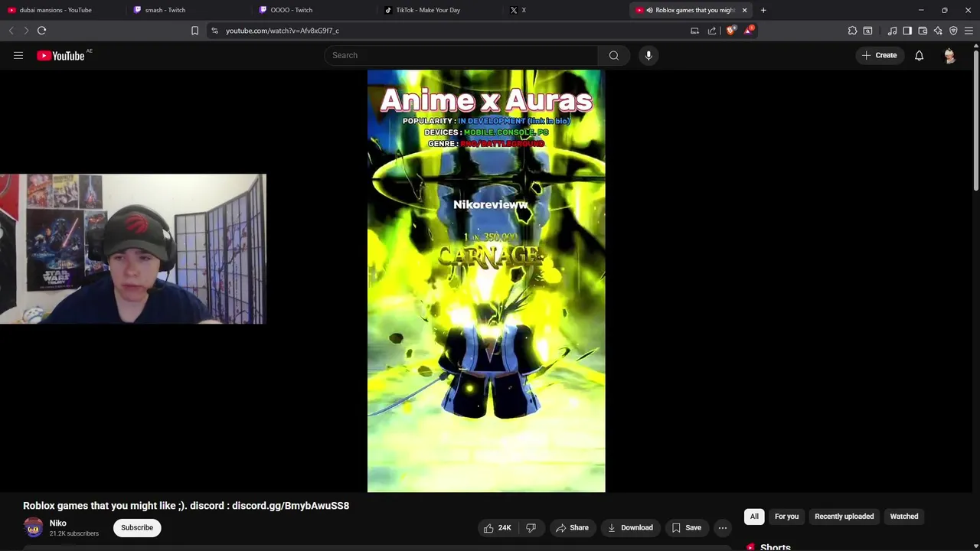Go back using browser back arrow

11,31
